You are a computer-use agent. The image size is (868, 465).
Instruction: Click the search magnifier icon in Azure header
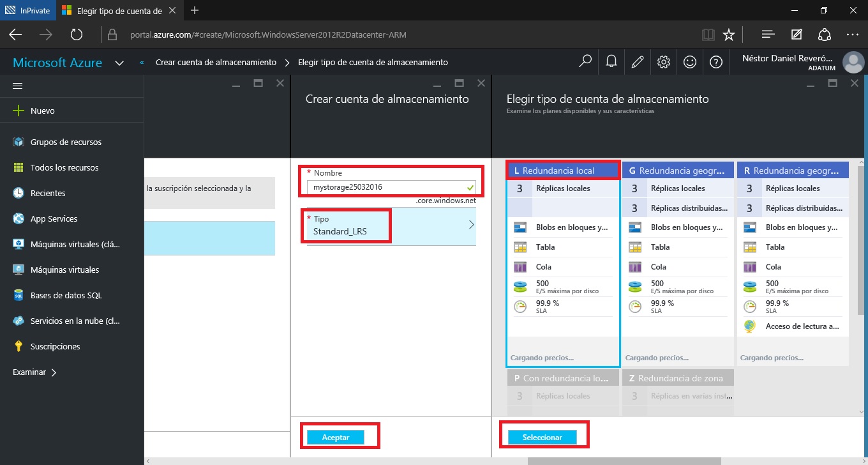click(x=585, y=62)
